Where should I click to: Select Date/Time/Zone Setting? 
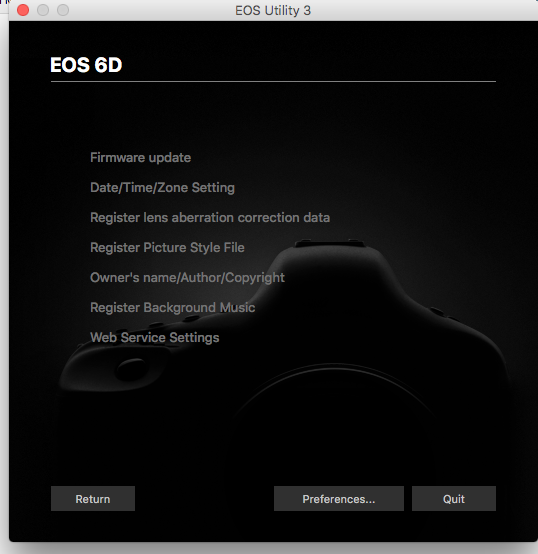162,188
